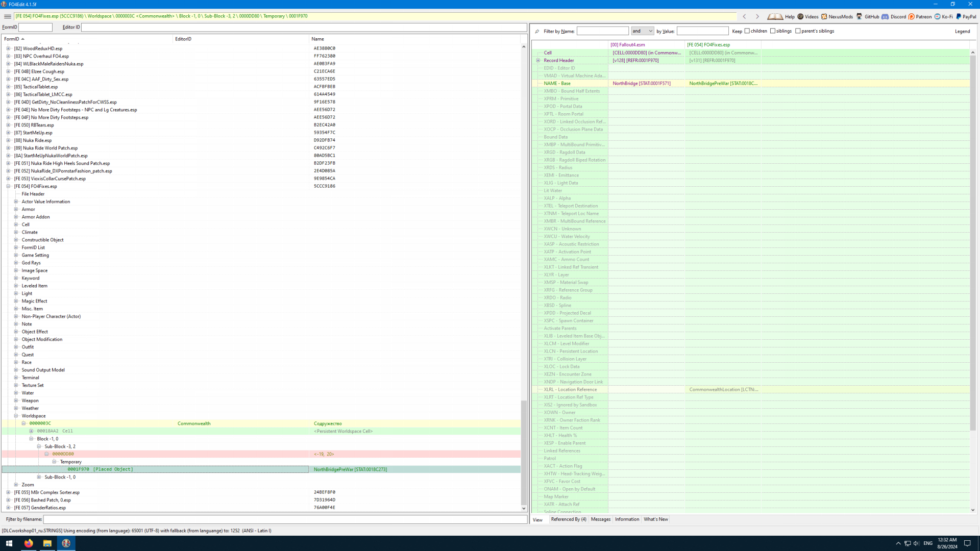This screenshot has width=980, height=551.
Task: Collapse the FO4Fixes.esp tree node
Action: click(8, 186)
